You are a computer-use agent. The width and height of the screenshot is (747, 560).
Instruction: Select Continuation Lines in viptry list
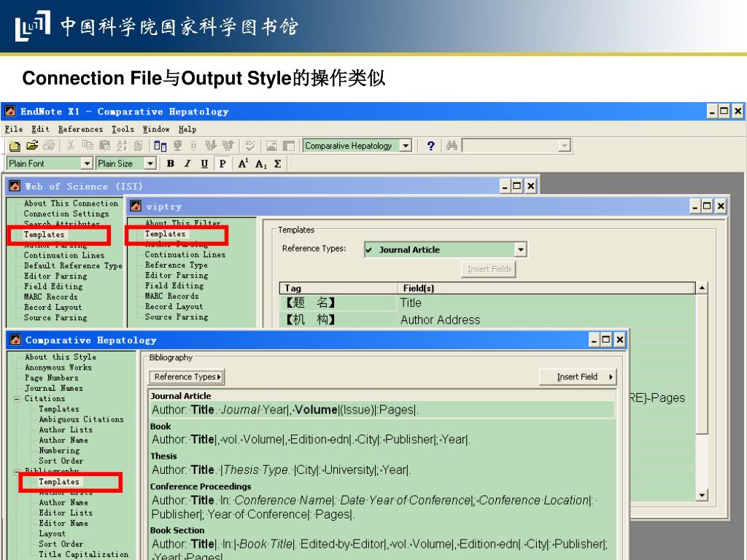(x=185, y=254)
